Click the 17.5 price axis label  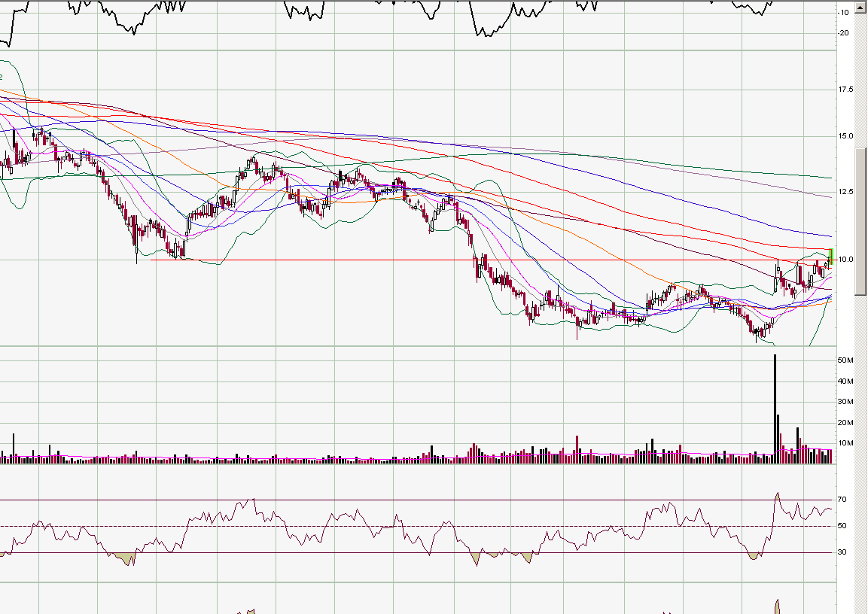coord(846,90)
